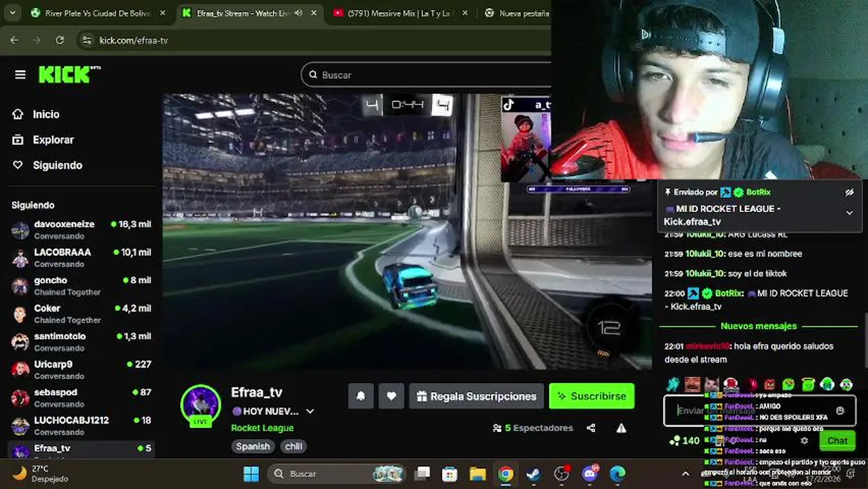Open Microsoft Store from the taskbar
The image size is (868, 489).
[x=450, y=473]
